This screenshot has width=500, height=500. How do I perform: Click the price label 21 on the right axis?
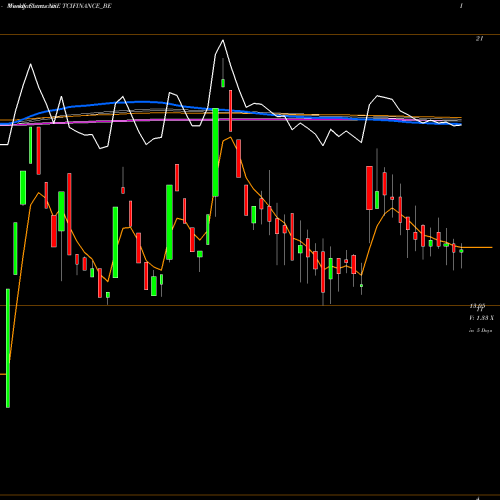click(x=479, y=39)
